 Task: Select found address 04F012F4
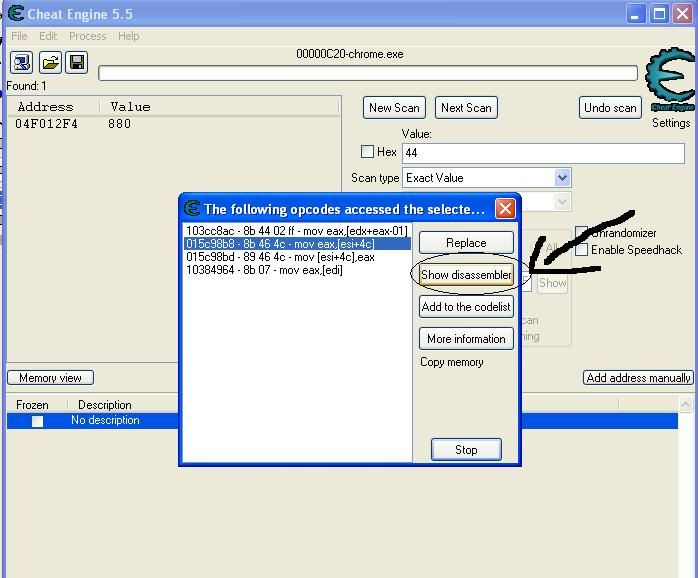46,124
